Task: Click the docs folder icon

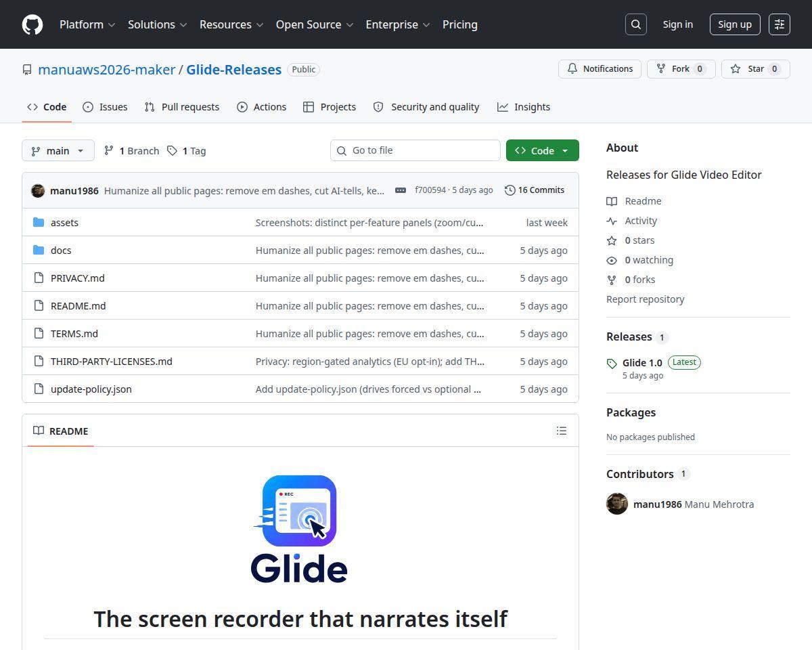Action: [39, 250]
